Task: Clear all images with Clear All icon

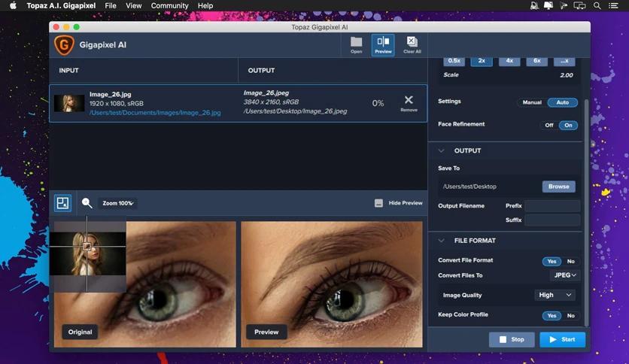Action: coord(412,44)
